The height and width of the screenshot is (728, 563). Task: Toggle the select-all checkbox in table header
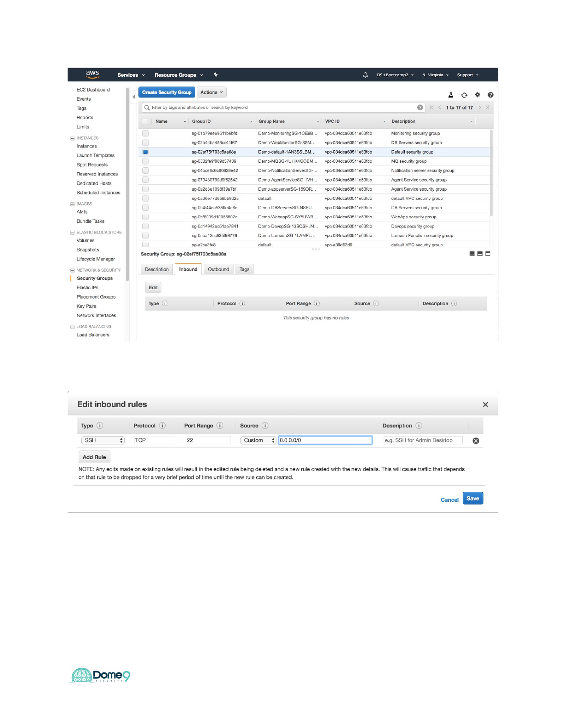pos(145,122)
